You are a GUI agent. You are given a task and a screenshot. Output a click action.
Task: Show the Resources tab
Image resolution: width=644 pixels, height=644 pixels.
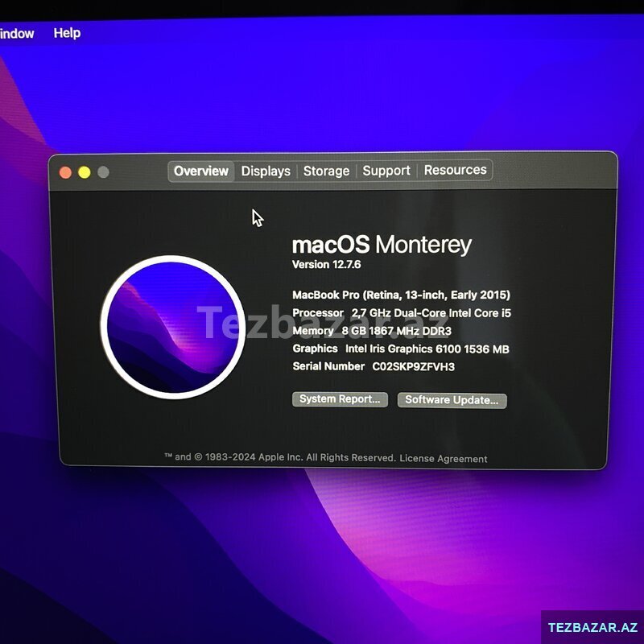[x=455, y=170]
